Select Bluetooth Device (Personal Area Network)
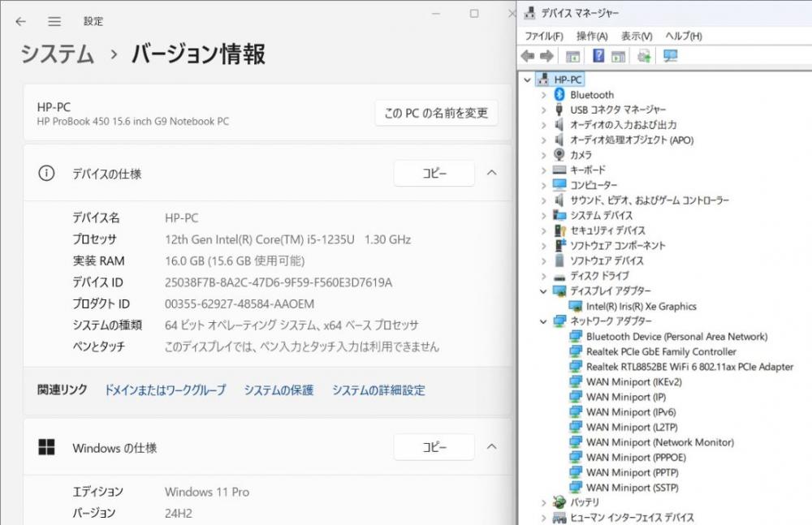The image size is (812, 525). 676,337
